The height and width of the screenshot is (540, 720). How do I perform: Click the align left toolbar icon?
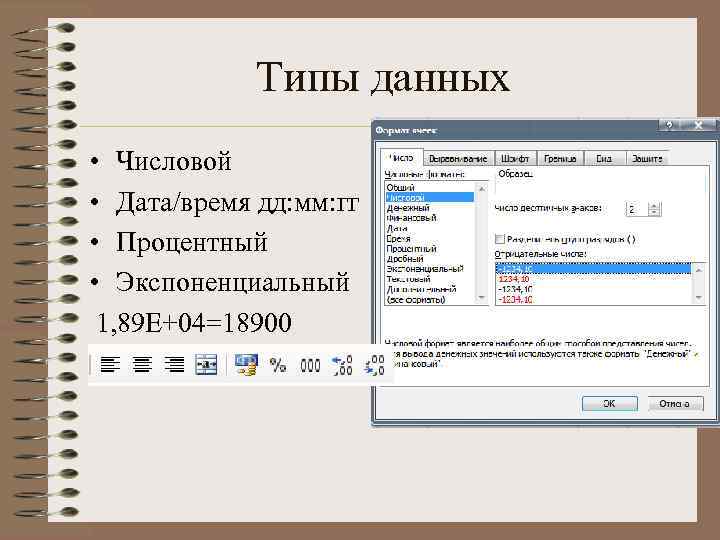tap(110, 365)
